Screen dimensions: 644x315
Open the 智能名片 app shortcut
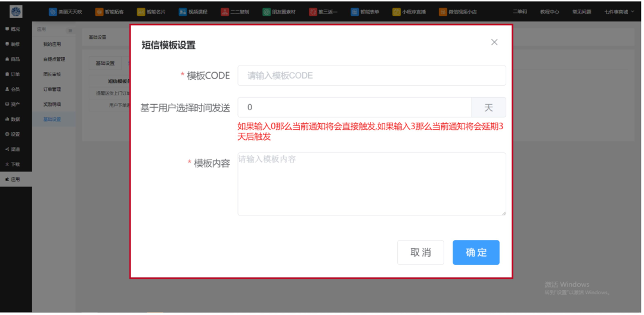tap(151, 12)
